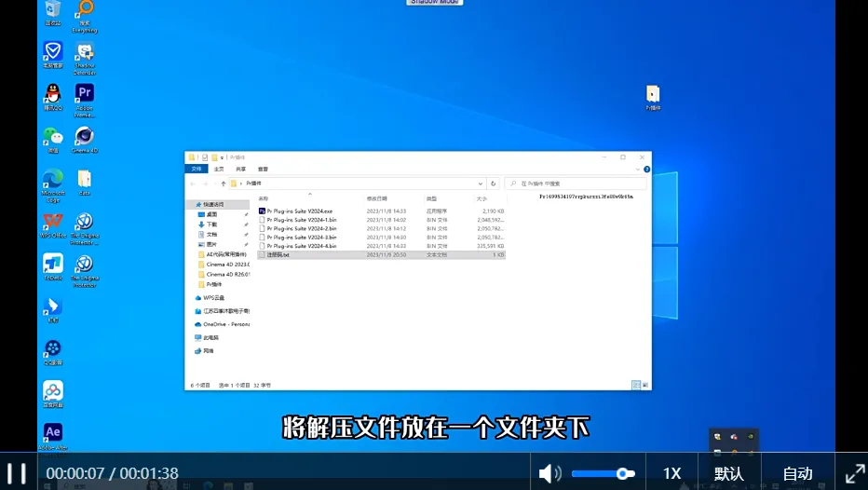Open the 默认 quality selector

(729, 473)
